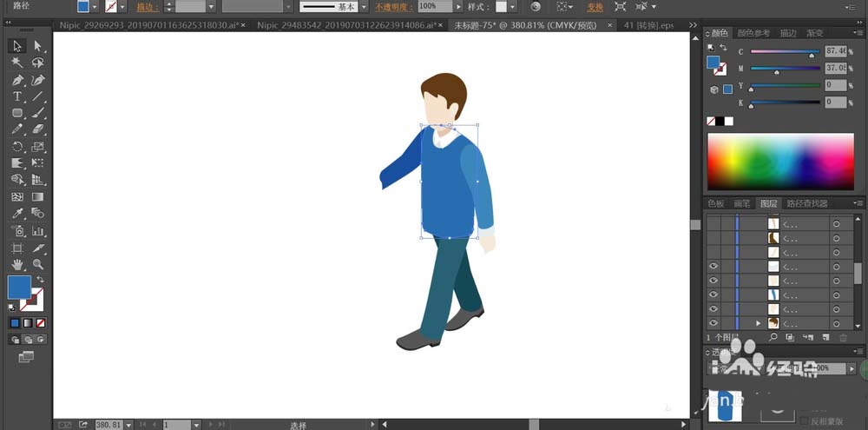Toggle visibility of blue sleeve layer
This screenshot has height=430, width=868.
(x=713, y=294)
